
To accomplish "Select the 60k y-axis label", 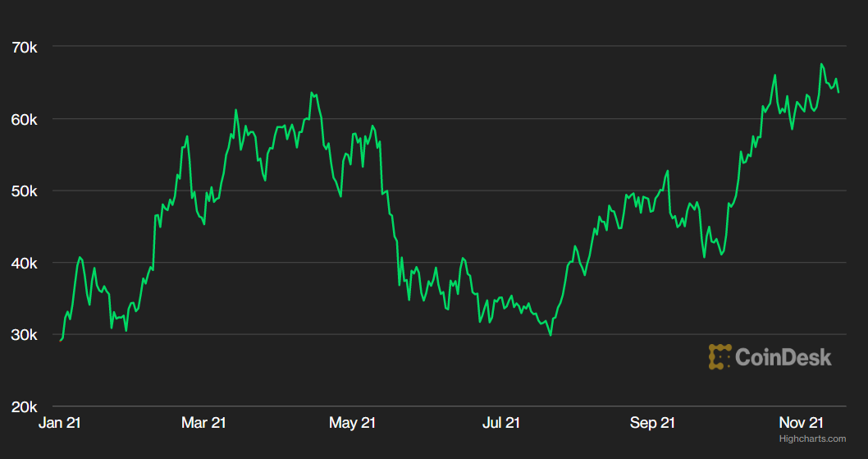I will click(x=25, y=119).
